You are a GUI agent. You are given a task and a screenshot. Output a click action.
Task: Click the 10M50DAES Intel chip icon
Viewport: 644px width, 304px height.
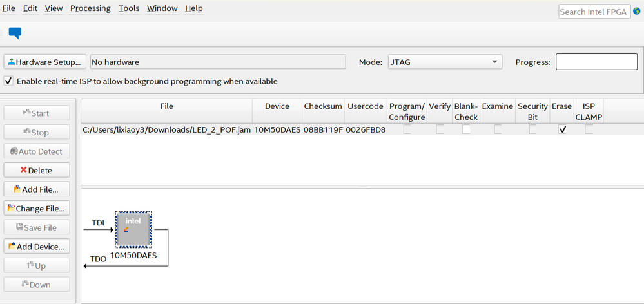(x=133, y=229)
